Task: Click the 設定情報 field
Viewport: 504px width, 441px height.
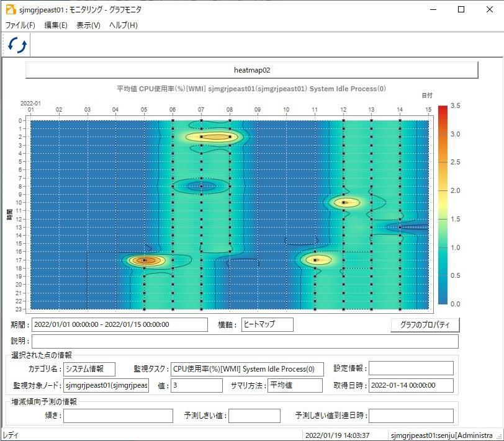Action: click(x=411, y=368)
